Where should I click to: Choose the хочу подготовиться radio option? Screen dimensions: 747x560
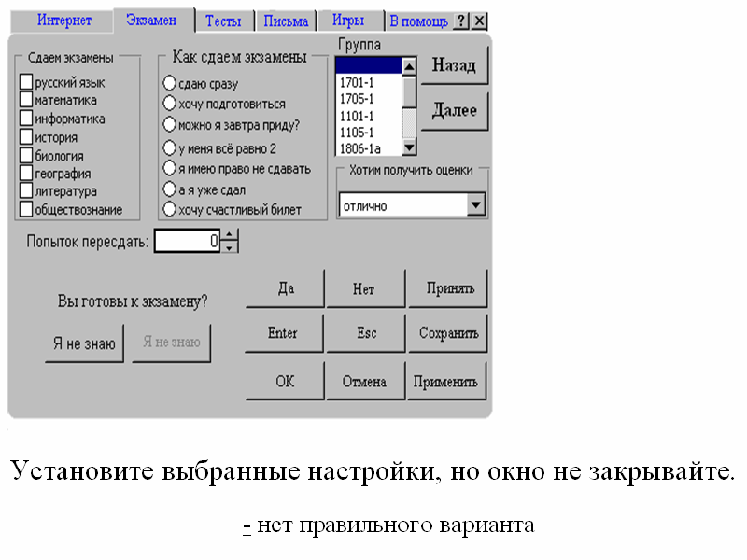[170, 103]
